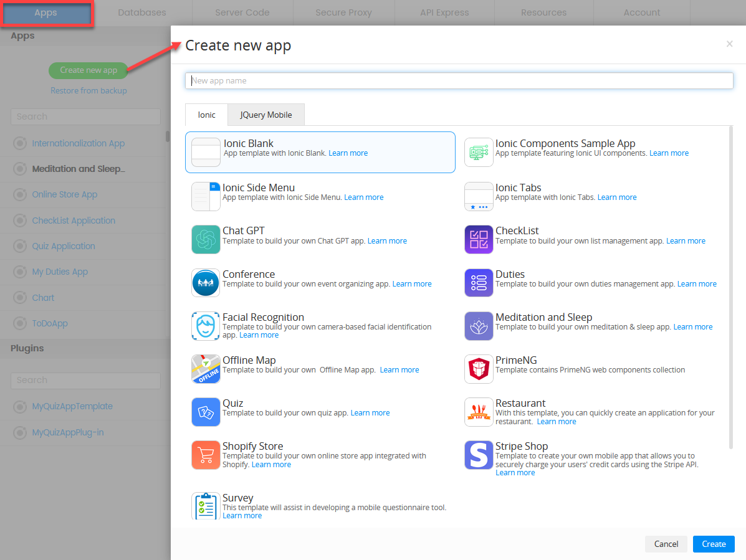Switch to the Ionic tab

click(206, 115)
